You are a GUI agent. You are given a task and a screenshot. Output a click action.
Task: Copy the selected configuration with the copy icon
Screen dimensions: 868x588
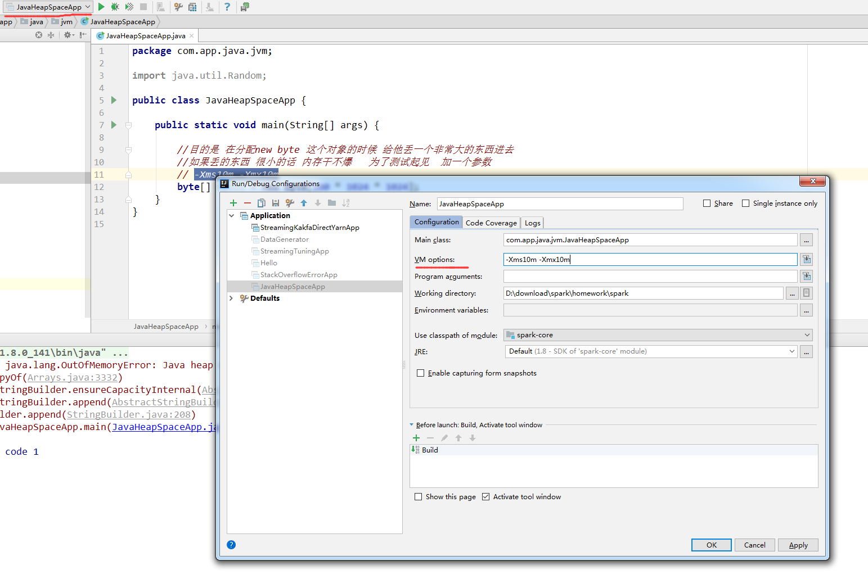coord(261,203)
